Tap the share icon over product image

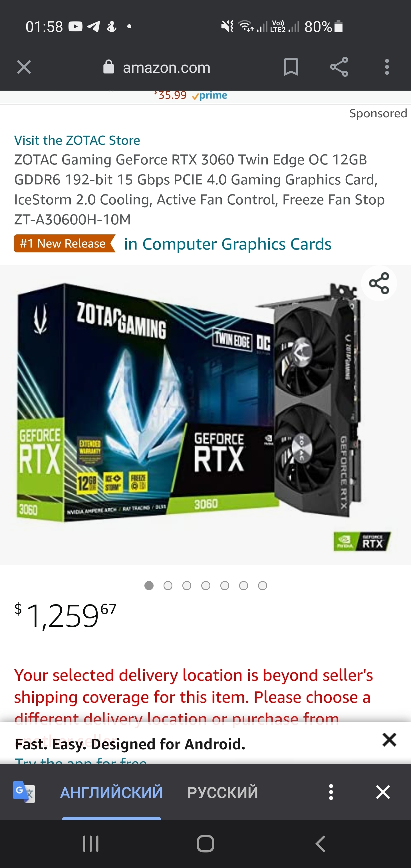click(379, 283)
